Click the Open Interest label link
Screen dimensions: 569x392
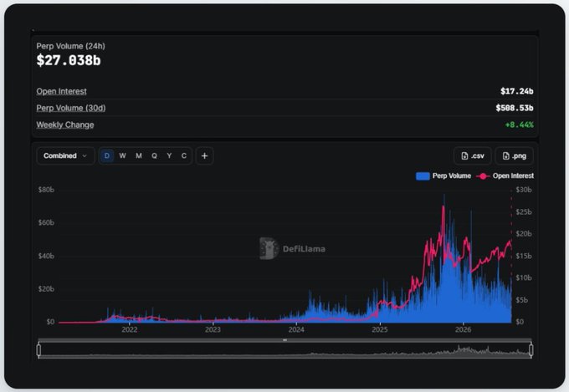(x=61, y=91)
